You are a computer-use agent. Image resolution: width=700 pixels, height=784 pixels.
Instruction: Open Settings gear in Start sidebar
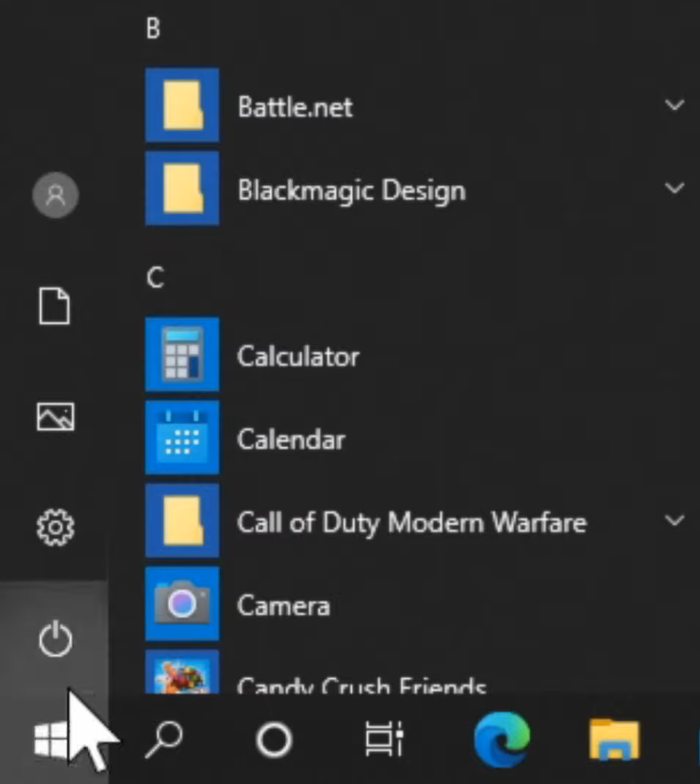[x=55, y=527]
